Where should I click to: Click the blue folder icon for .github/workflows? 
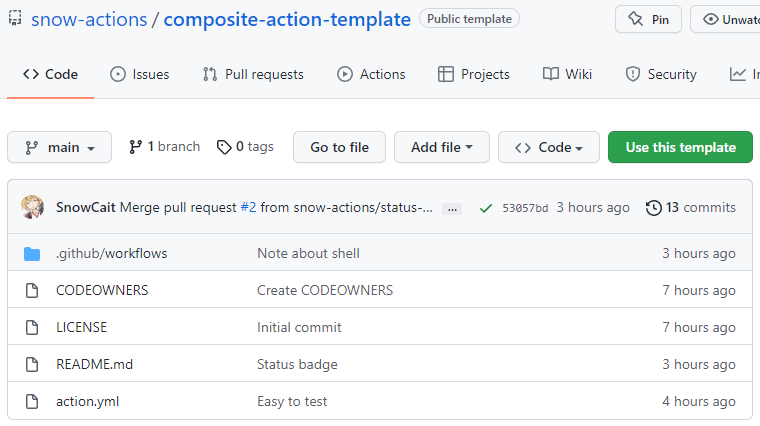click(32, 253)
